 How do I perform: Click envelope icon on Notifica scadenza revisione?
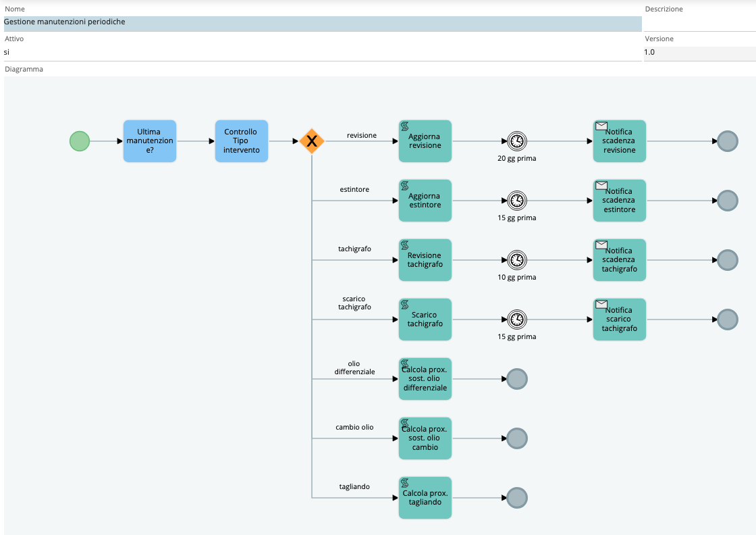(601, 126)
